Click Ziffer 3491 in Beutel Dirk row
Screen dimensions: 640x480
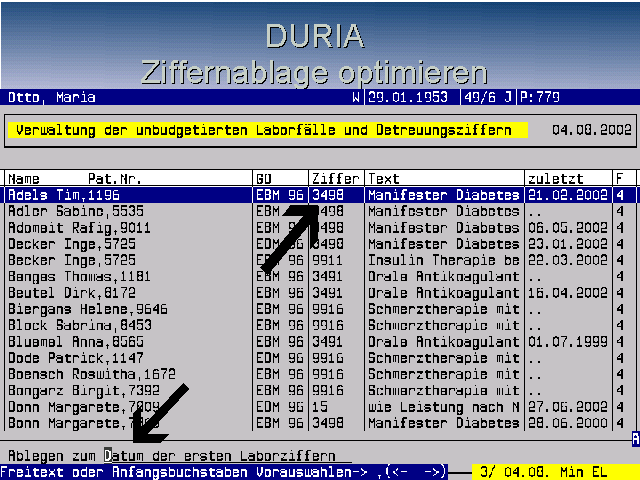coord(327,293)
